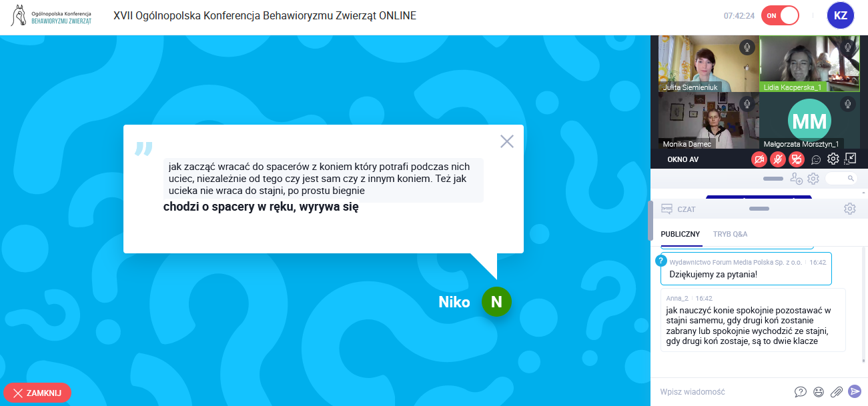Click Lidia Kacperska_1's video thumbnail
Image resolution: width=868 pixels, height=406 pixels.
[811, 64]
